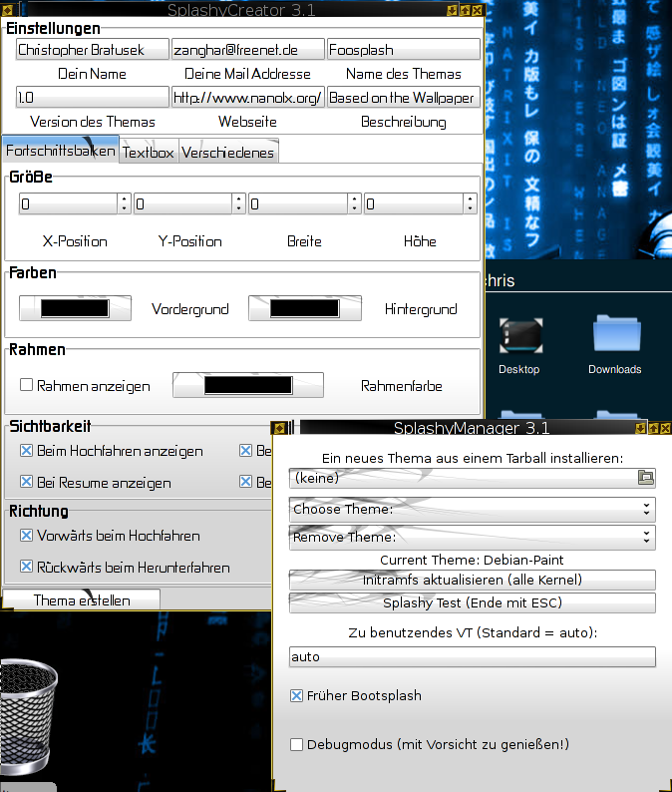Switch to the Verschiedenes tab
This screenshot has height=792, width=672.
(x=228, y=152)
